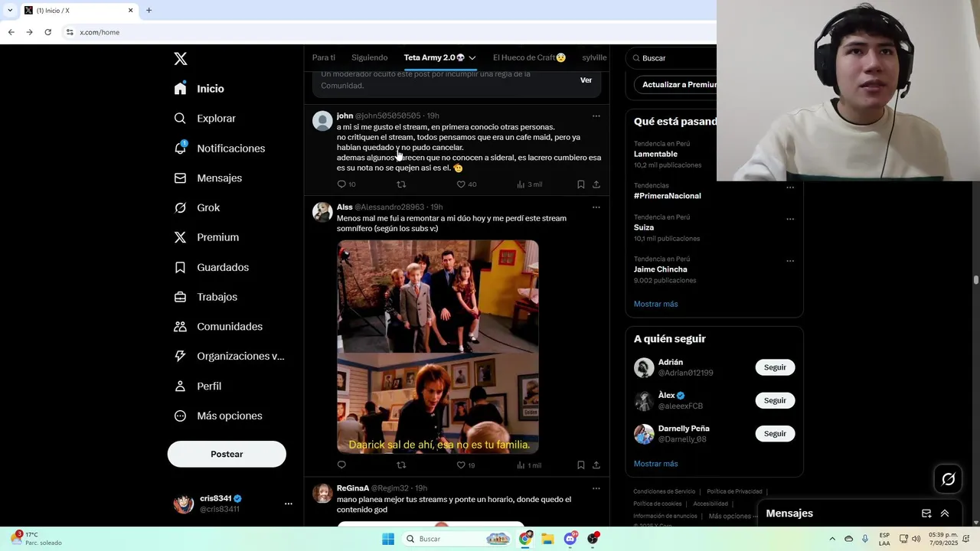Reply to john's post with 10 comments
The width and height of the screenshot is (980, 551).
(346, 184)
